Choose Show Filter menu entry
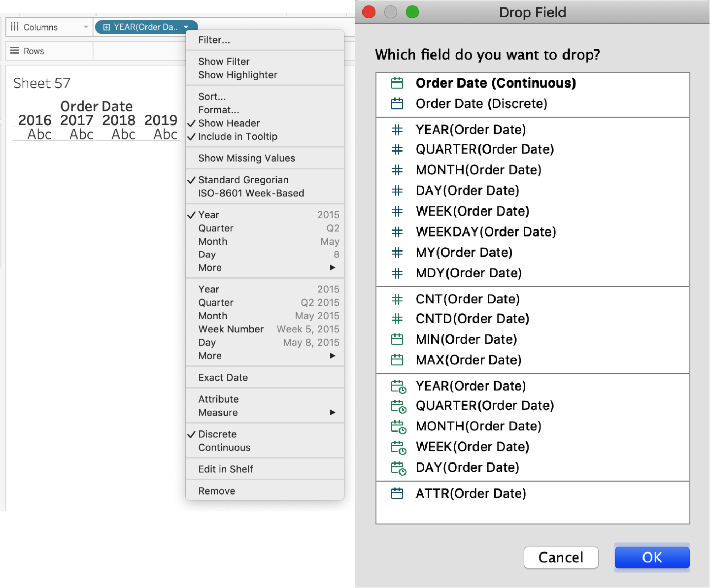 265,62
